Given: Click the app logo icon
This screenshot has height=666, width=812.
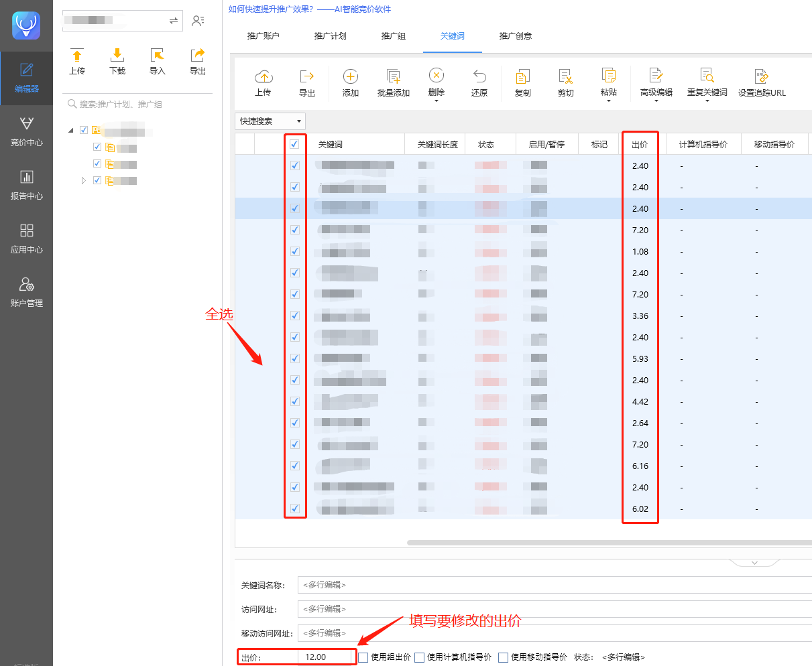Looking at the screenshot, I should coord(26,25).
